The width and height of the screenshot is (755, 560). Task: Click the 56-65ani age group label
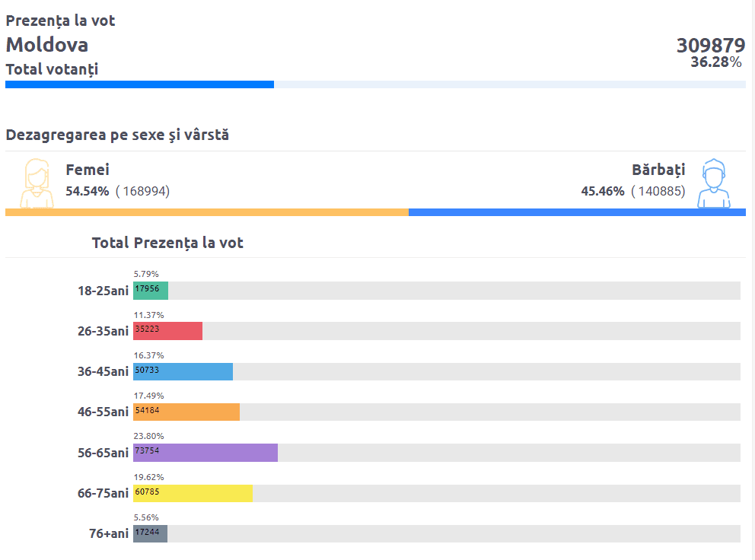[x=103, y=453]
